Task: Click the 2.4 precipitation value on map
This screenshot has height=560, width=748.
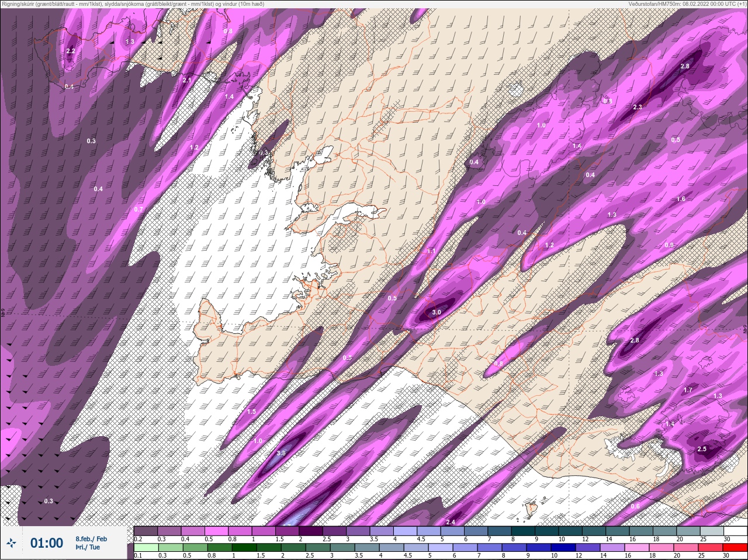Action: tap(451, 522)
